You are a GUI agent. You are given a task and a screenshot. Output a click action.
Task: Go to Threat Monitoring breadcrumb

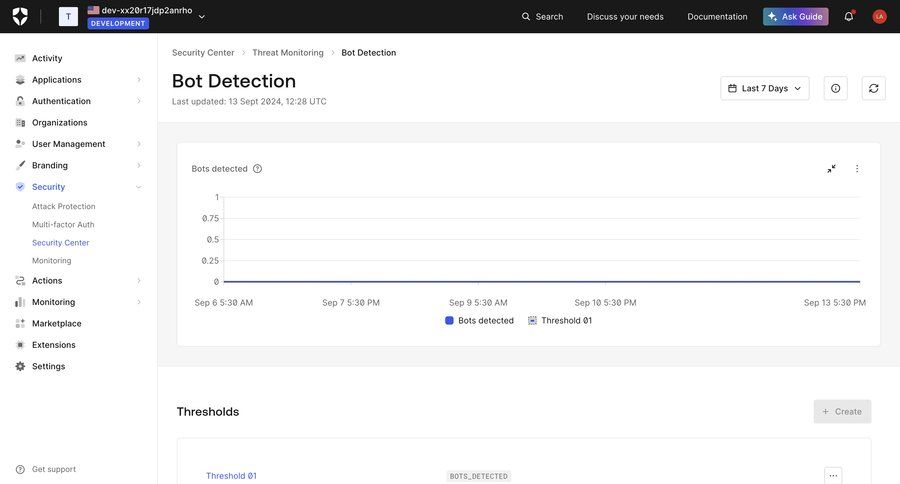(288, 53)
